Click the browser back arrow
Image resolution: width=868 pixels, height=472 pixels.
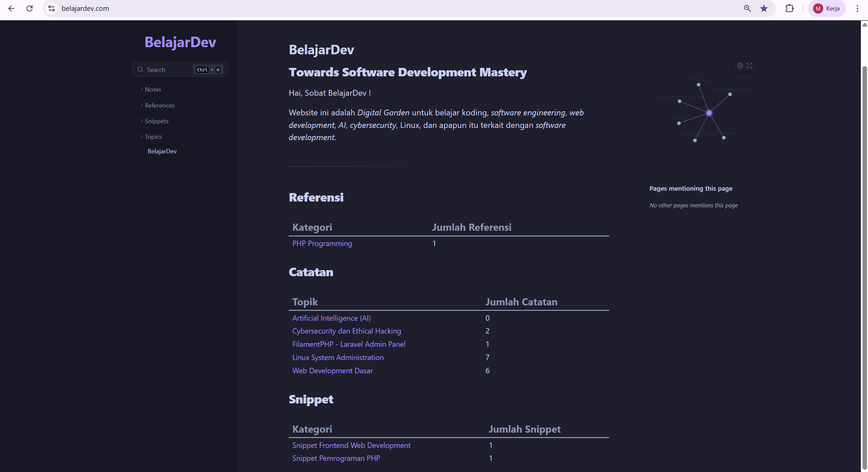11,8
